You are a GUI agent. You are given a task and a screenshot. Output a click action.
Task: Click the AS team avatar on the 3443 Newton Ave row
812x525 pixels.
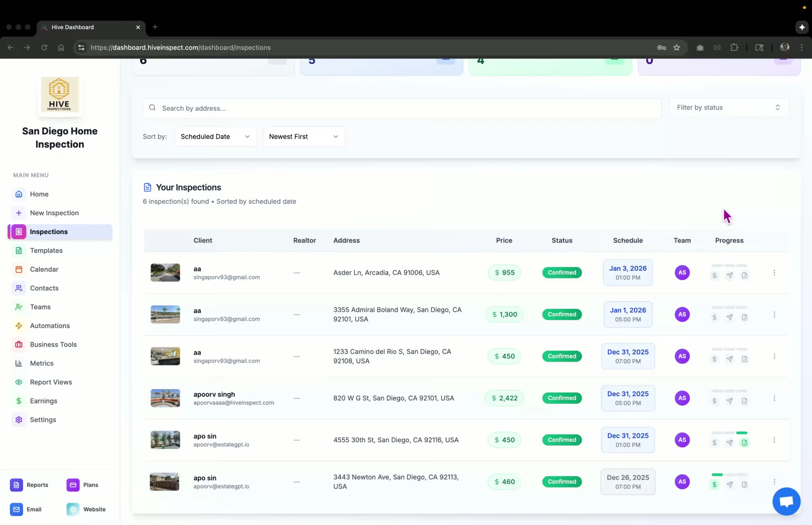coord(682,481)
